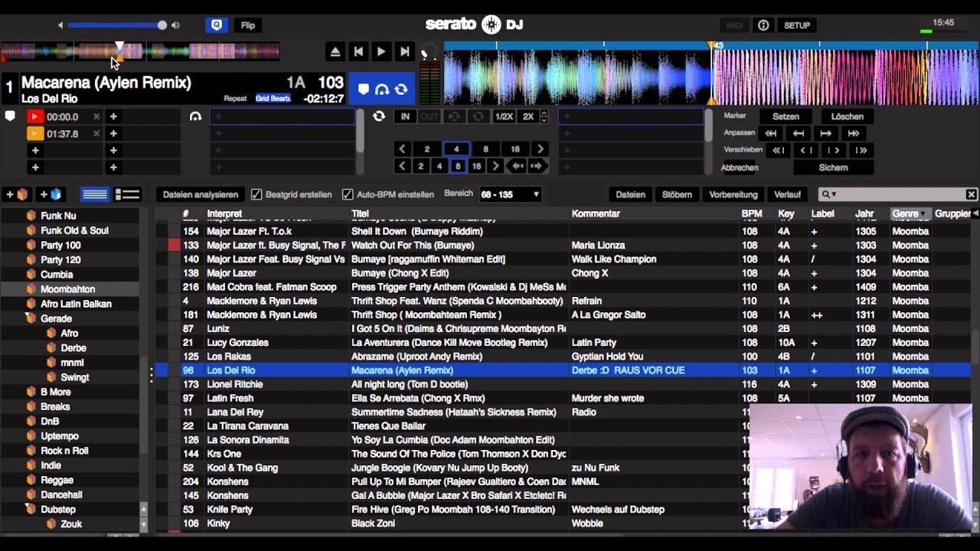Viewport: 980px width, 551px height.
Task: Open the Stöbern tab
Action: click(x=677, y=194)
